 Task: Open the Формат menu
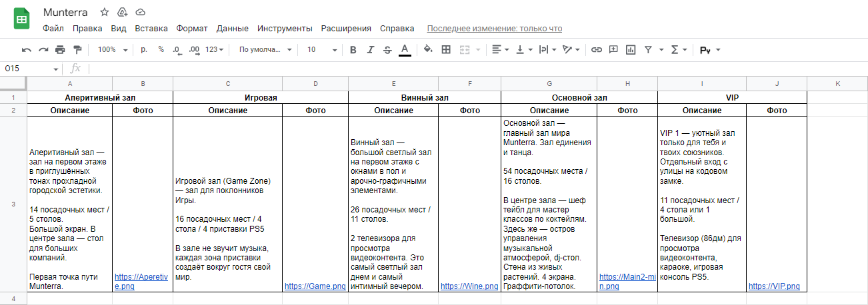192,29
